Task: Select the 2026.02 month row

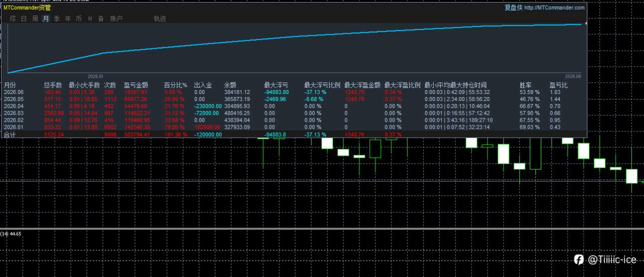Action: pyautogui.click(x=295, y=120)
